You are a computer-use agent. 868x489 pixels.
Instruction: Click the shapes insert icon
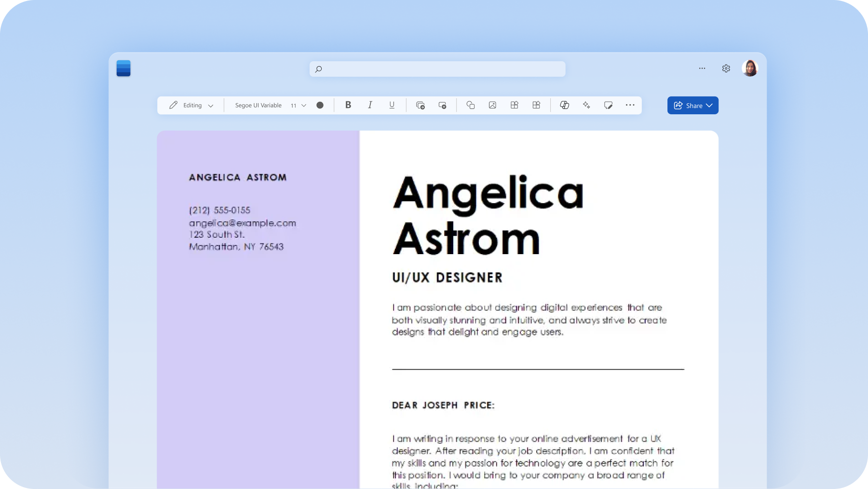pos(470,105)
